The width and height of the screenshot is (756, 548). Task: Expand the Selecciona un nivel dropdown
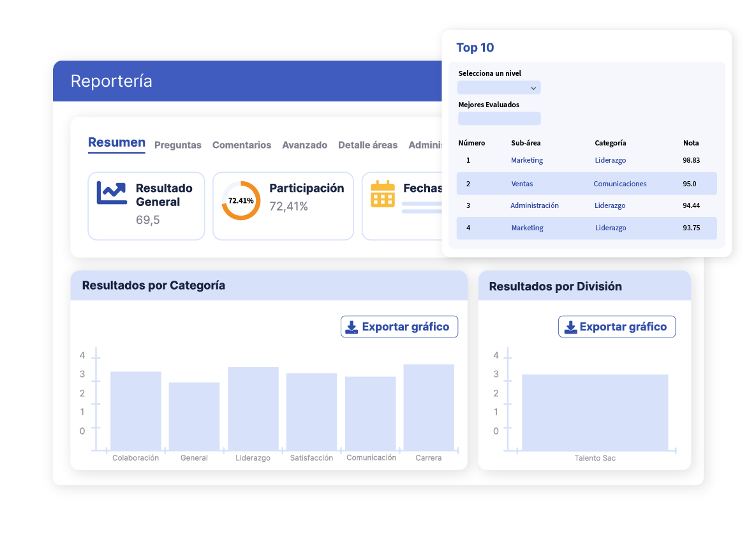(x=499, y=88)
